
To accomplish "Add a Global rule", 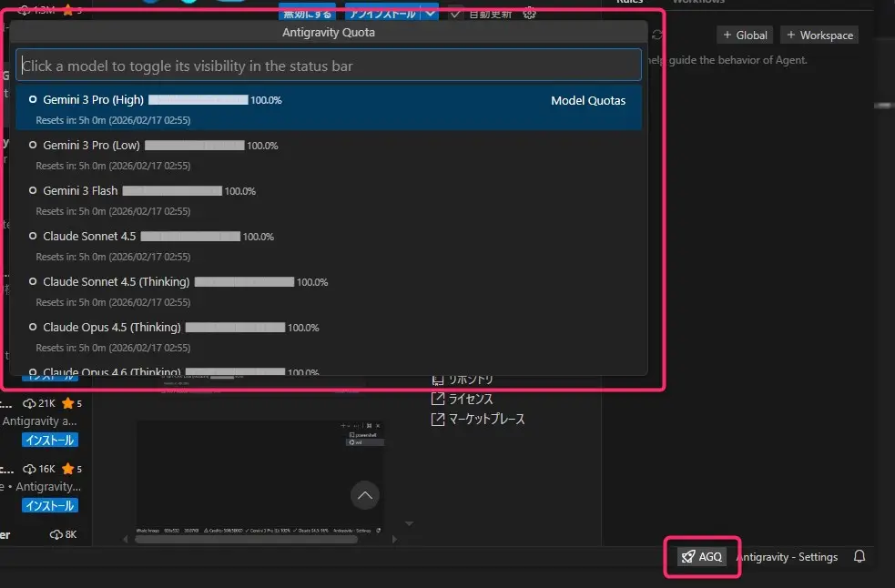I will (x=745, y=35).
